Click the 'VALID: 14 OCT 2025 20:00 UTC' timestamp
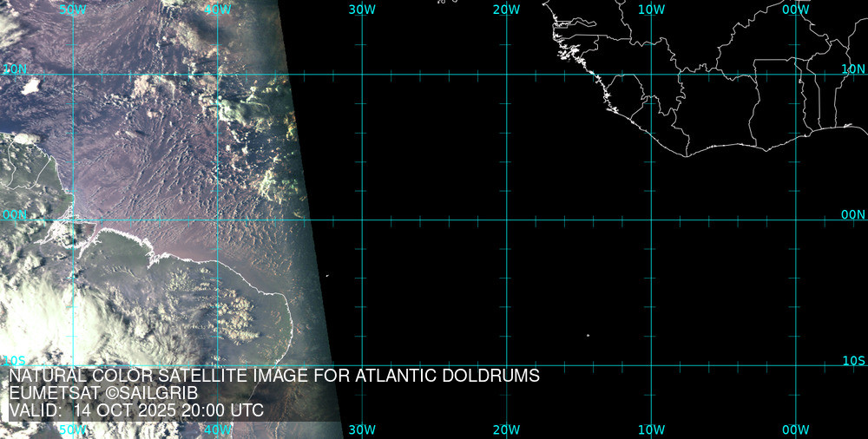This screenshot has height=439, width=868. pos(136,410)
